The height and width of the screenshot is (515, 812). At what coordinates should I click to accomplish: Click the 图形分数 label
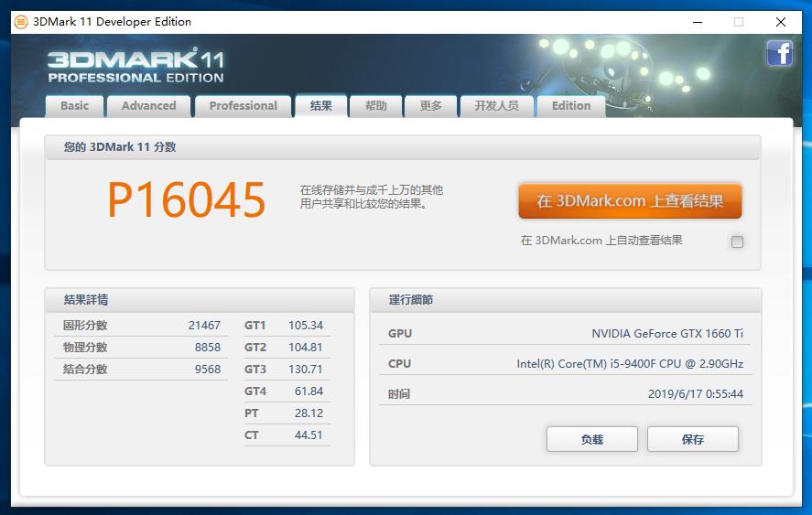pos(85,326)
